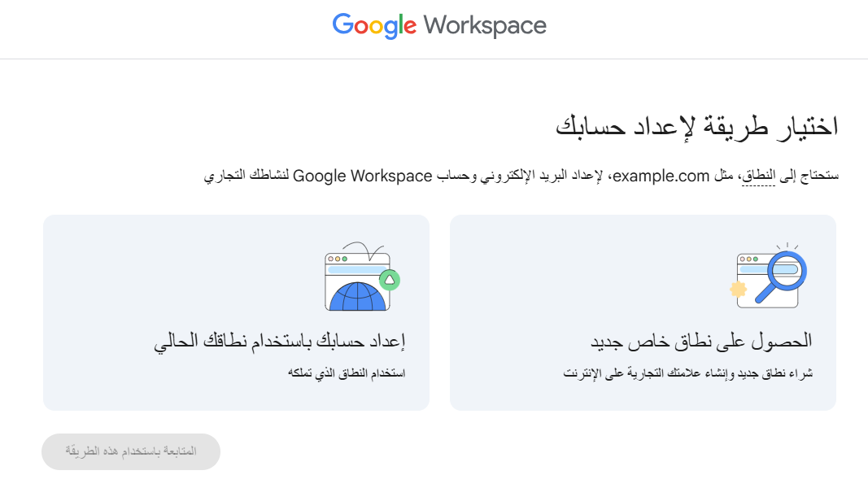Click the 'example.com' text in the description

(x=661, y=175)
